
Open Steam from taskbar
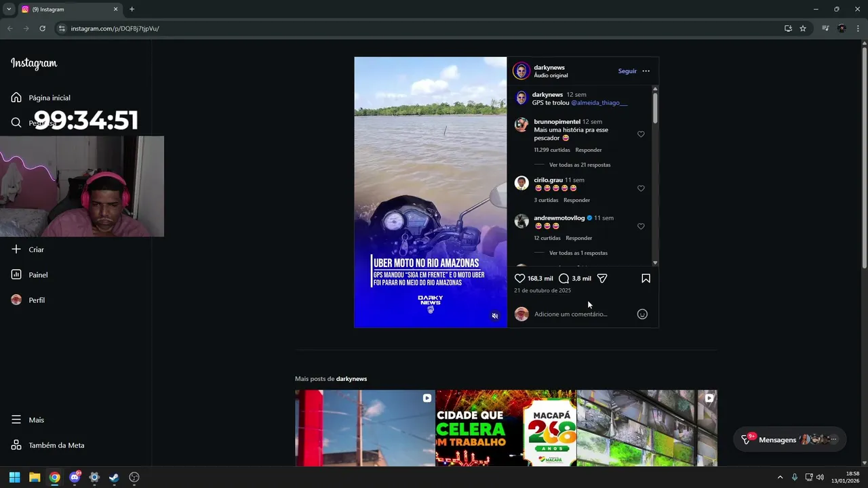click(114, 477)
